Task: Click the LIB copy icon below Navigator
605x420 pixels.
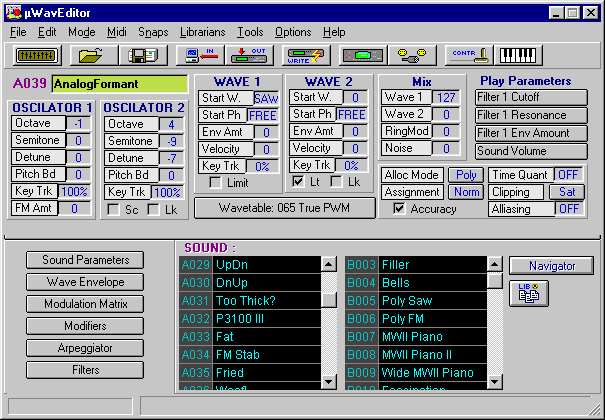Action: coord(529,292)
